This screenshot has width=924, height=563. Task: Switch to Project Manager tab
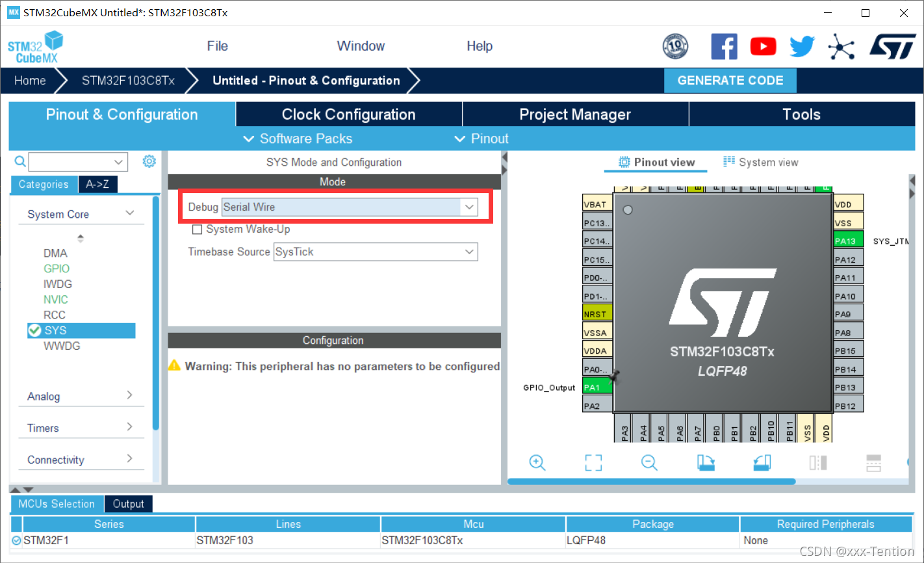pos(575,114)
